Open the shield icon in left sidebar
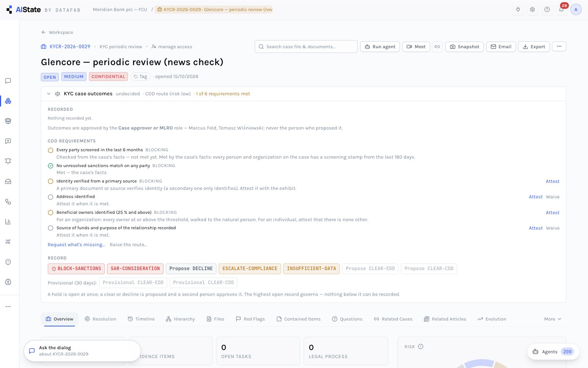The image size is (588, 368). point(8,262)
